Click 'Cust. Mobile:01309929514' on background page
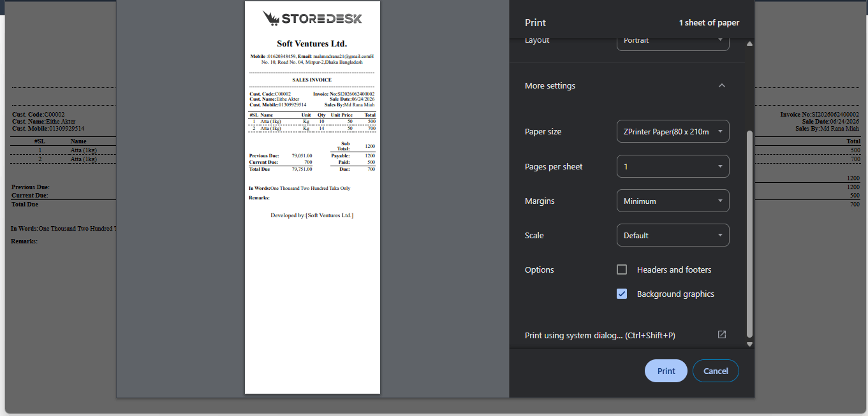This screenshot has height=416, width=868. click(48, 129)
